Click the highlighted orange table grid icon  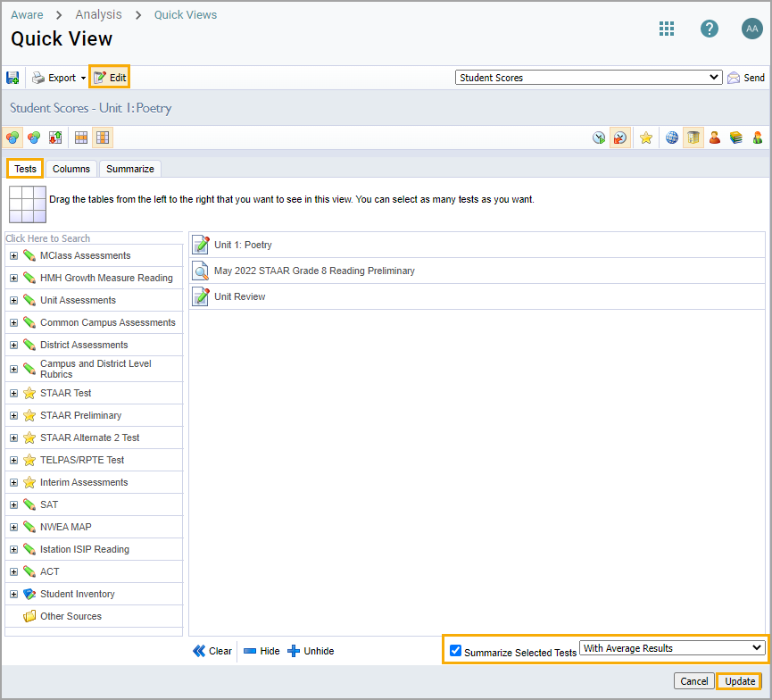pyautogui.click(x=103, y=137)
